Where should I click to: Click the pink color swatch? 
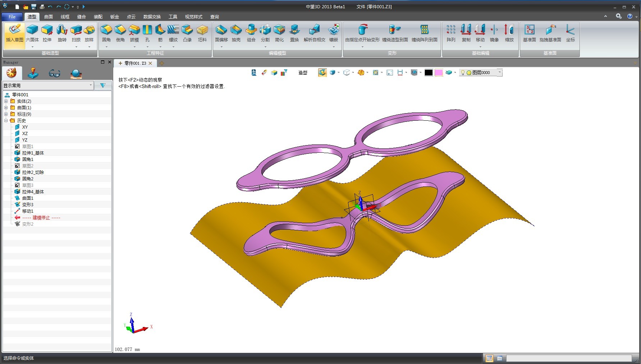(439, 73)
